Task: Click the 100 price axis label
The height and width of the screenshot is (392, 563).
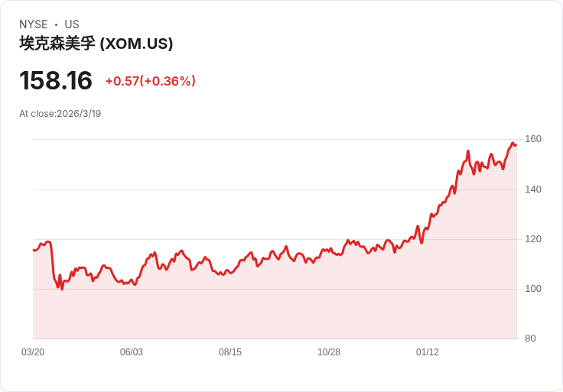Action: coord(533,289)
